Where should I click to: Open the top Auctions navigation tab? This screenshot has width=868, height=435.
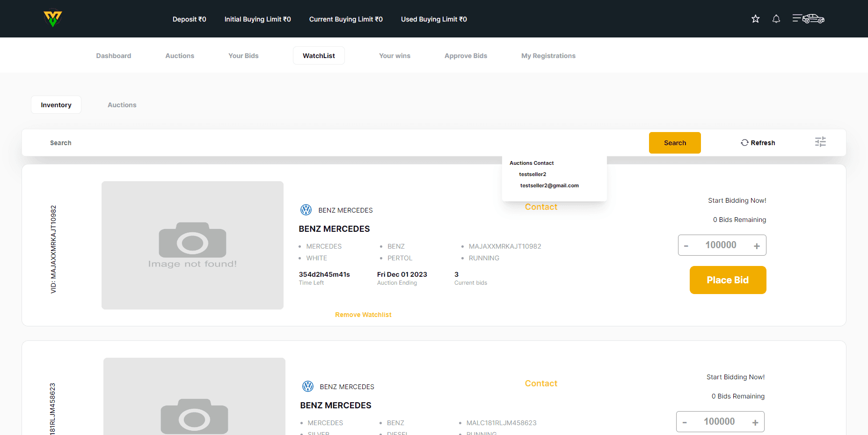pyautogui.click(x=180, y=56)
